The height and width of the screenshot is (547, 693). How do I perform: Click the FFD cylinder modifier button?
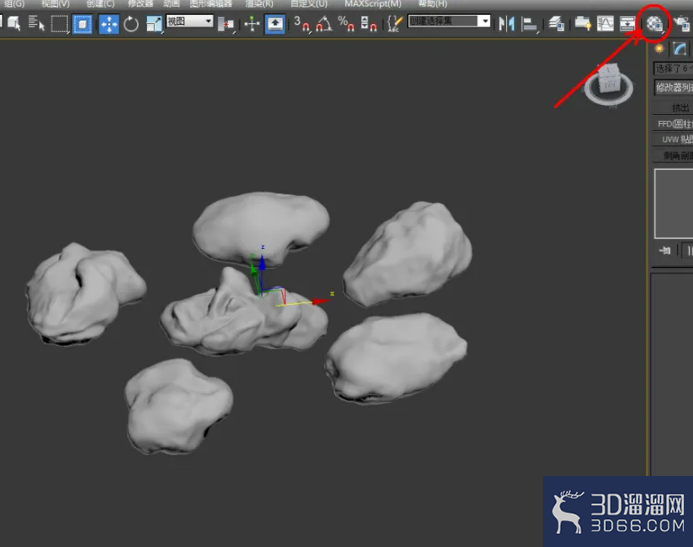(673, 124)
